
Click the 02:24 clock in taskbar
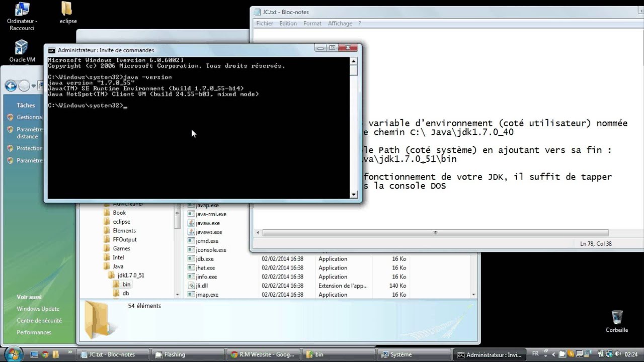(x=631, y=354)
